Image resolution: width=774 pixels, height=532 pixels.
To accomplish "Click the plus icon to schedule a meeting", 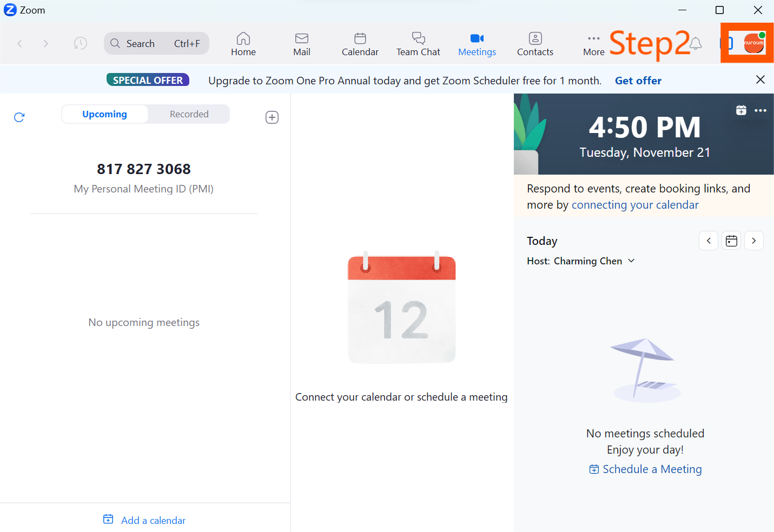I will point(272,117).
